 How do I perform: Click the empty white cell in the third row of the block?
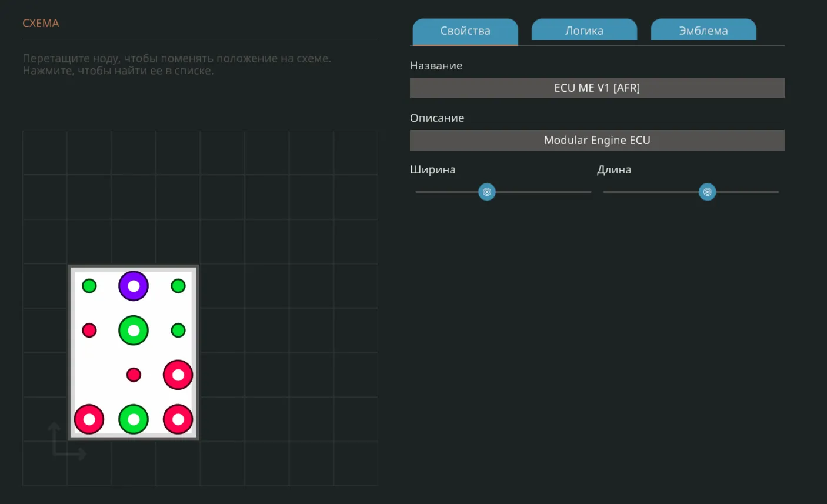[x=89, y=375]
